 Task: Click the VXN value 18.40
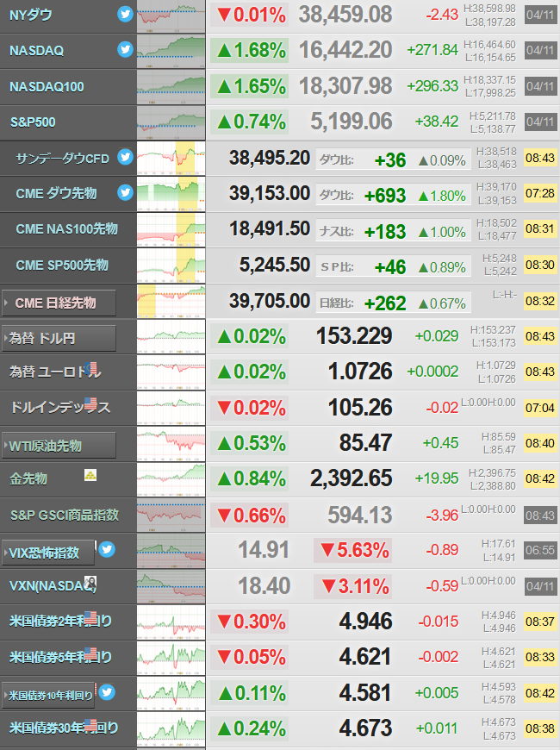[264, 586]
